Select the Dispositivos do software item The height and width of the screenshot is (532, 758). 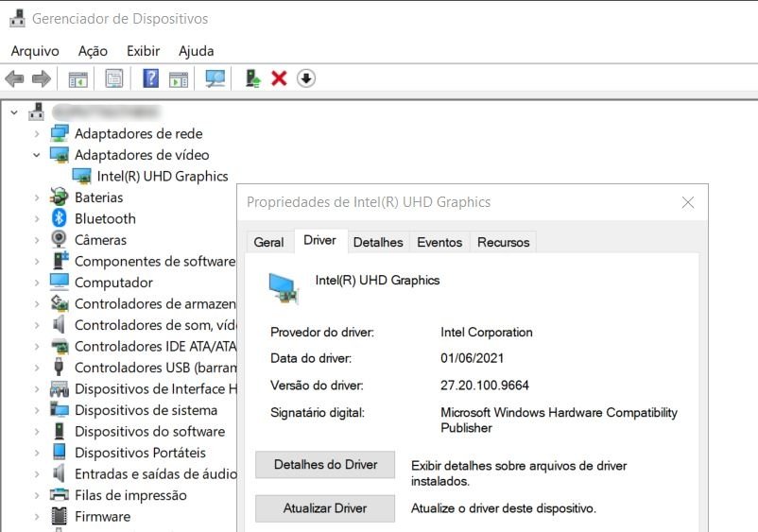[150, 432]
